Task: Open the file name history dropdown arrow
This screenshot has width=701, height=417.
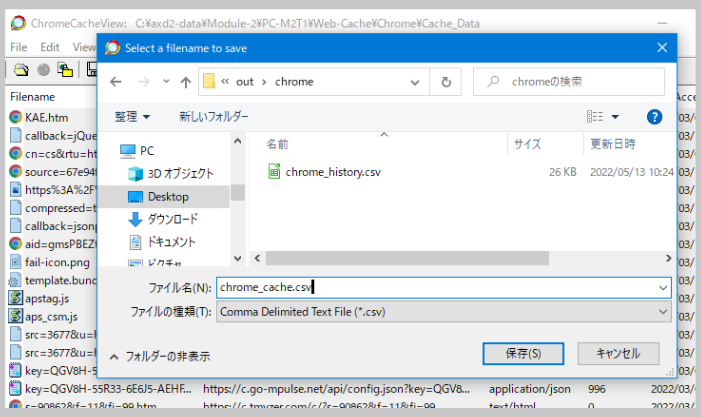Action: pos(663,287)
